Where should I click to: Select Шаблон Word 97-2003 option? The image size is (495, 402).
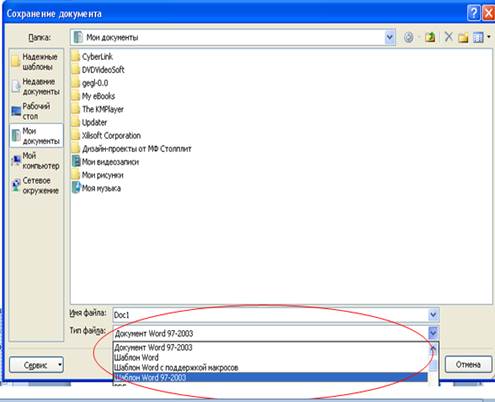(270, 377)
